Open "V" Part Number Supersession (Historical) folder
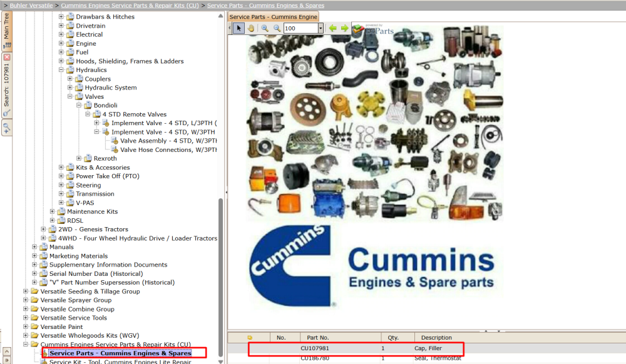 (x=112, y=282)
